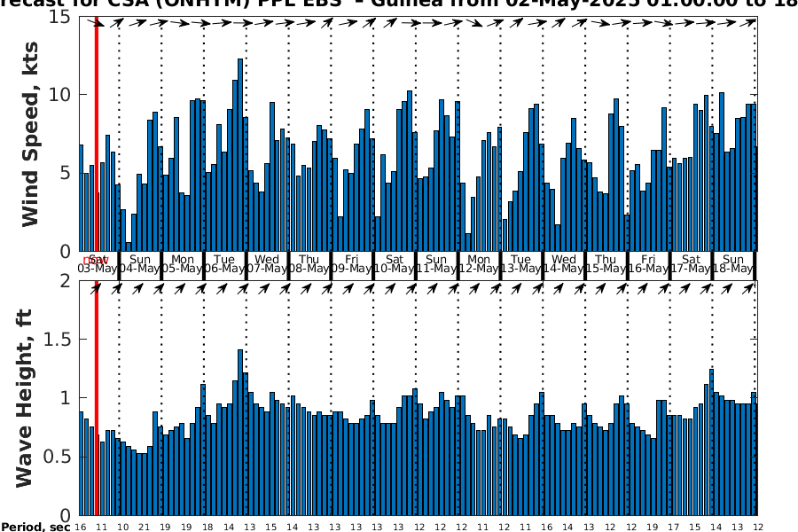Select the Wed 07-May date label

point(267,263)
